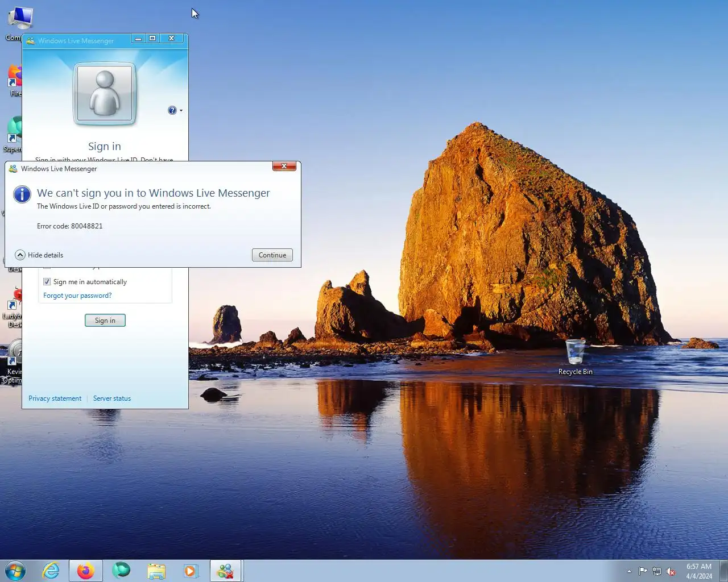Click the Show desktop strip beside the clock
This screenshot has width=728, height=582.
pos(724,571)
